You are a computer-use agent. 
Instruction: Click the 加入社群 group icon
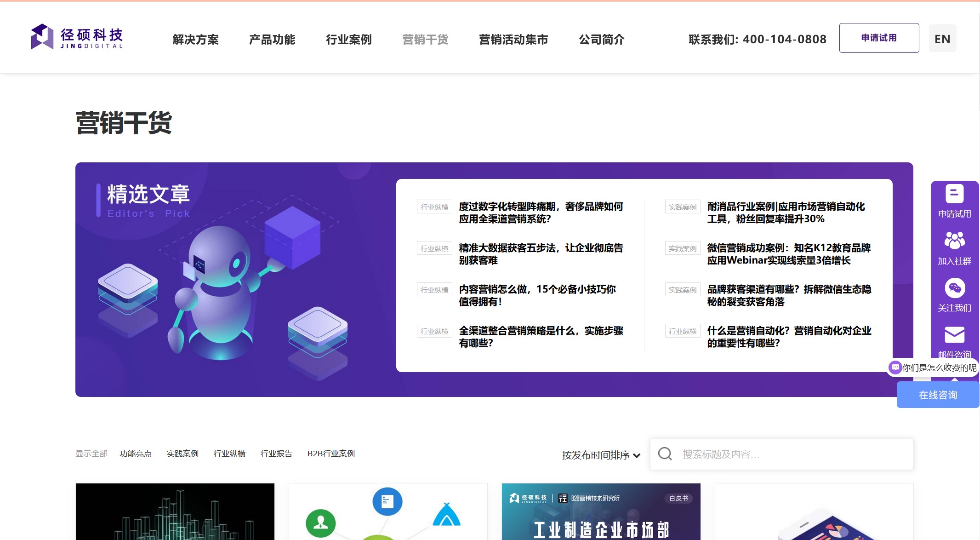coord(954,241)
